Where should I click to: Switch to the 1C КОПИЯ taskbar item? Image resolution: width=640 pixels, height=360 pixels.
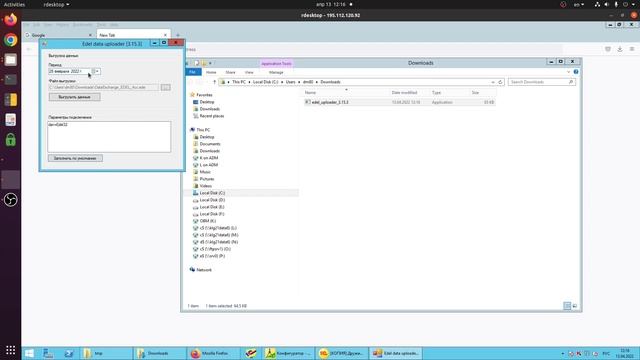[x=341, y=353]
